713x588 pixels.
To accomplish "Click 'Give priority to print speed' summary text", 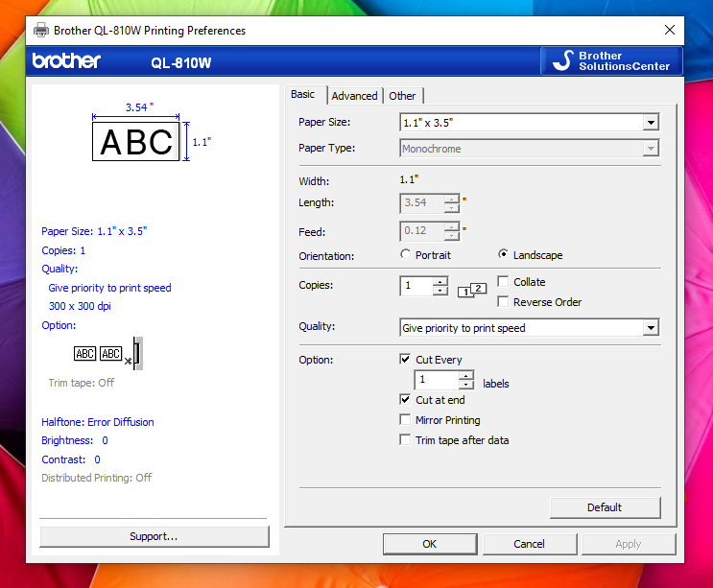I will (109, 288).
